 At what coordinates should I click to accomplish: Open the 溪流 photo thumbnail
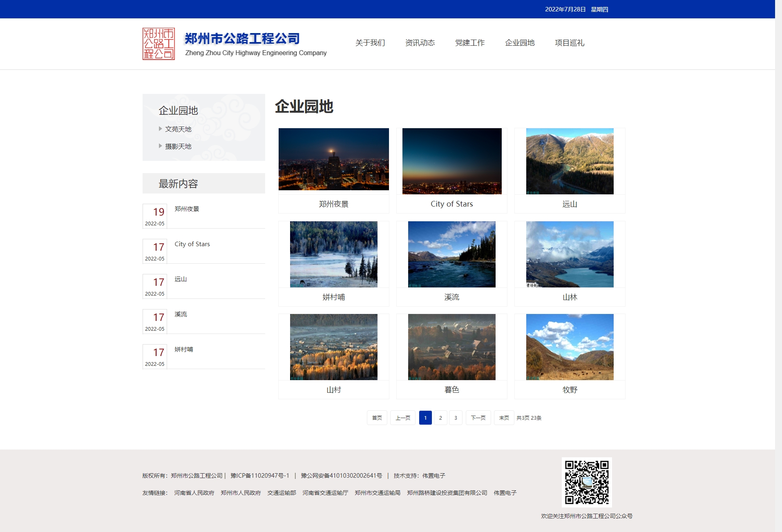coord(451,254)
